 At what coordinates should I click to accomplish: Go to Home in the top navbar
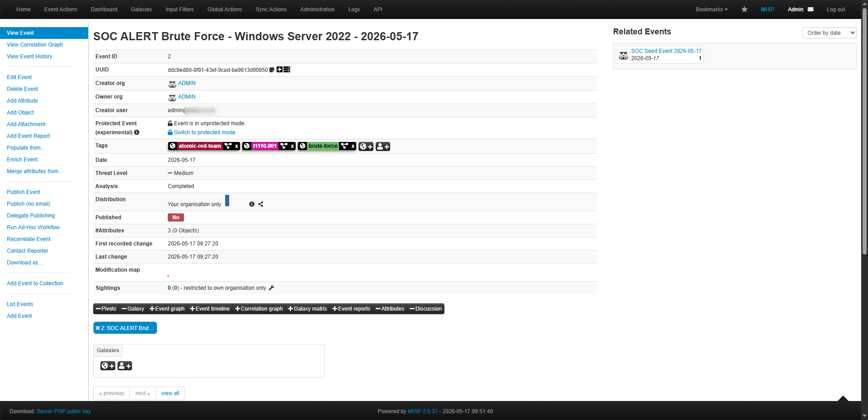(x=24, y=9)
